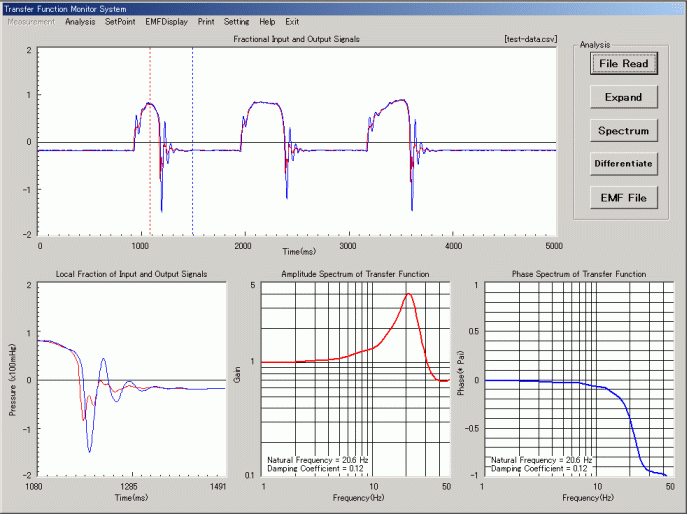Open the SetPoint menu
The width and height of the screenshot is (687, 514).
pyautogui.click(x=121, y=21)
